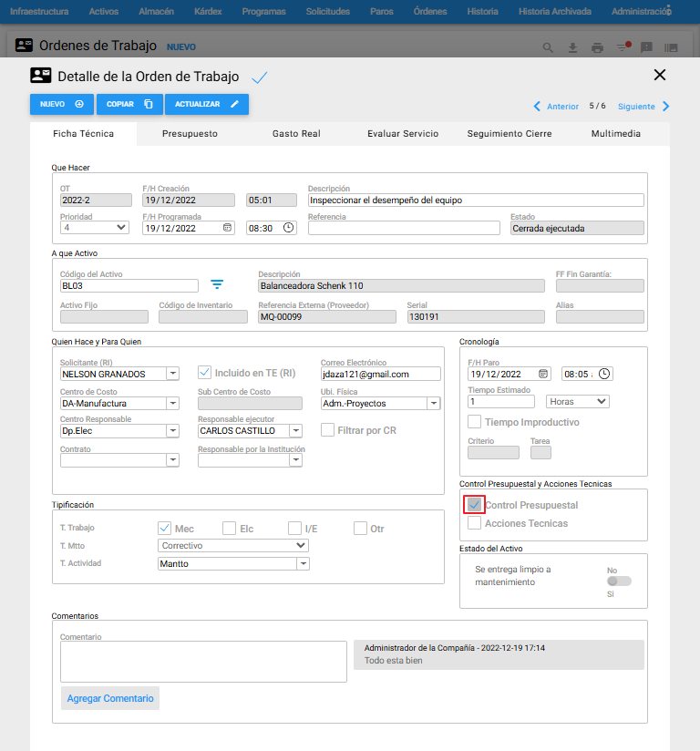Toggle the Mec work type checkbox
Screen dimensions: 700x751
click(164, 528)
